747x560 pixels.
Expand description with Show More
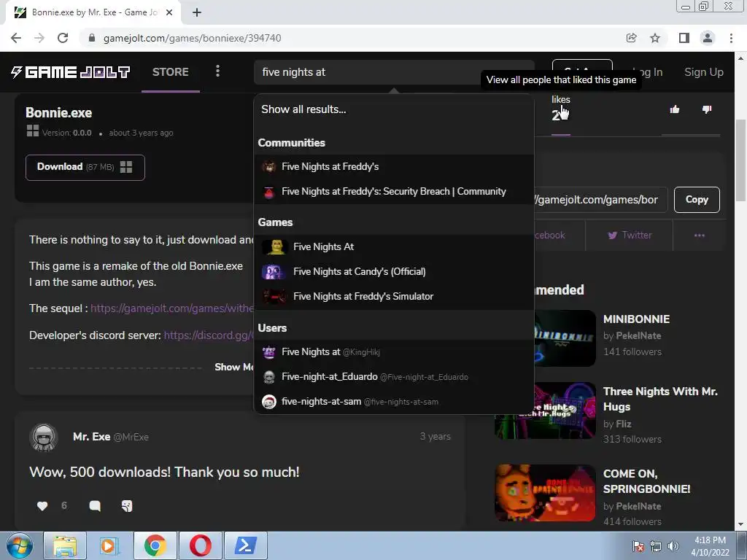[234, 367]
